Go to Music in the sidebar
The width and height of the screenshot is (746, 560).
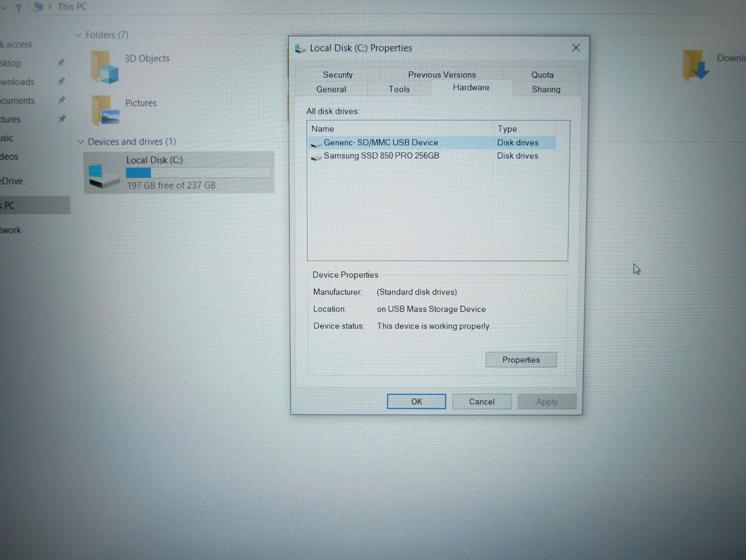click(x=7, y=138)
